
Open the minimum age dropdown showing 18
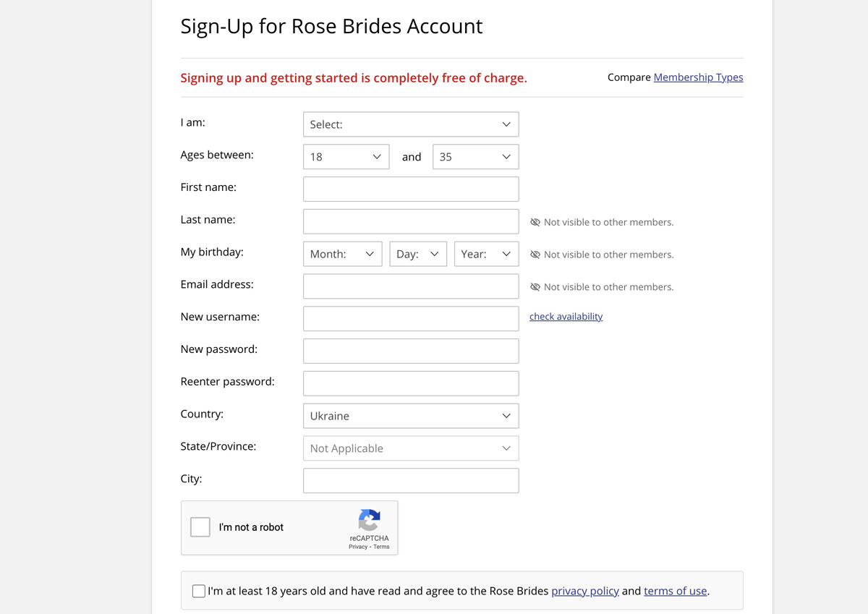[346, 157]
